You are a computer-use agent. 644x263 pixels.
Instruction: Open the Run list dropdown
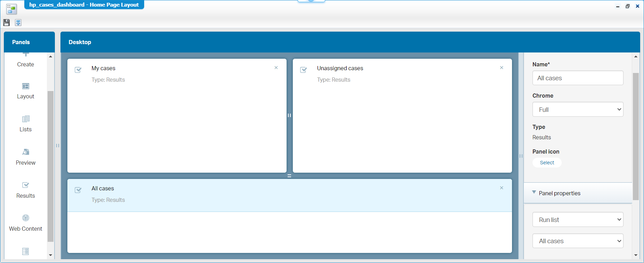point(578,220)
